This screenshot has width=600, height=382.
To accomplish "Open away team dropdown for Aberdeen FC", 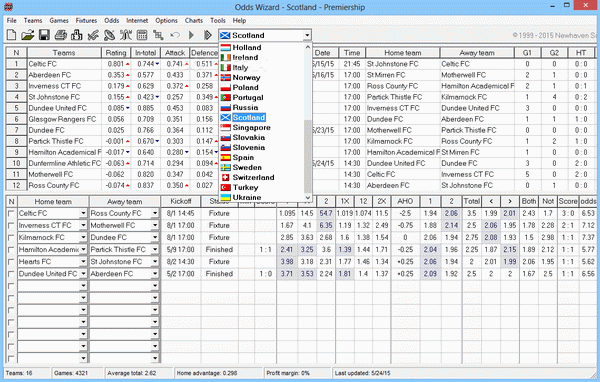I will pyautogui.click(x=155, y=274).
